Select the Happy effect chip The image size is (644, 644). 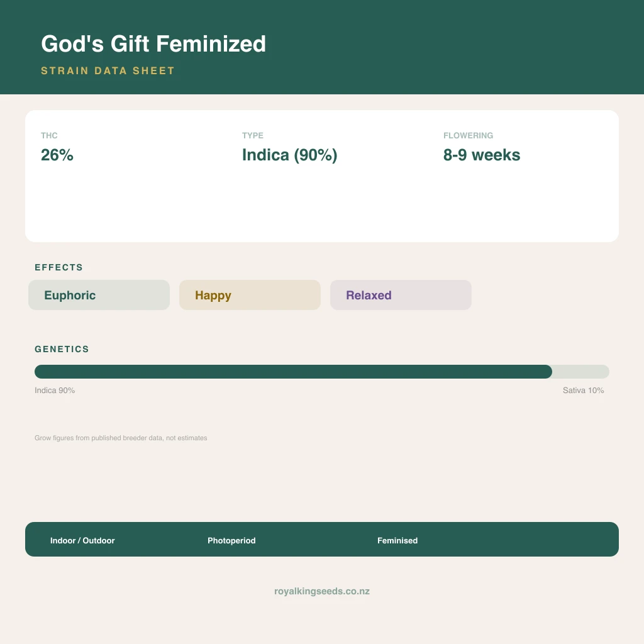tap(250, 295)
